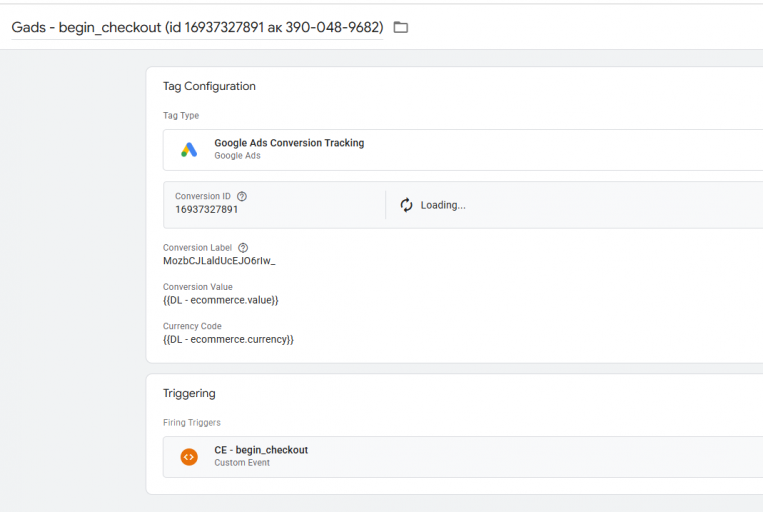Viewport: 763px width, 512px height.
Task: Open Conversion ID help question mark
Action: tap(242, 196)
